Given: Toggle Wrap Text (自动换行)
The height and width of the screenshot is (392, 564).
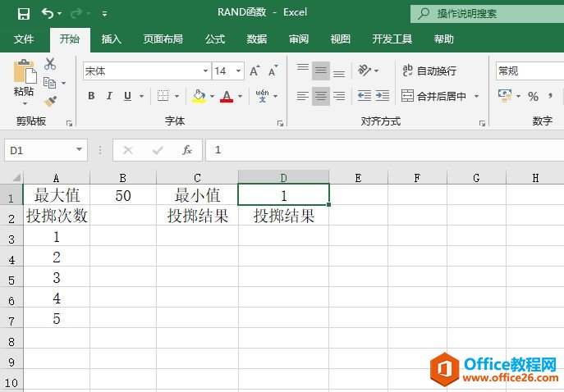Looking at the screenshot, I should point(429,71).
